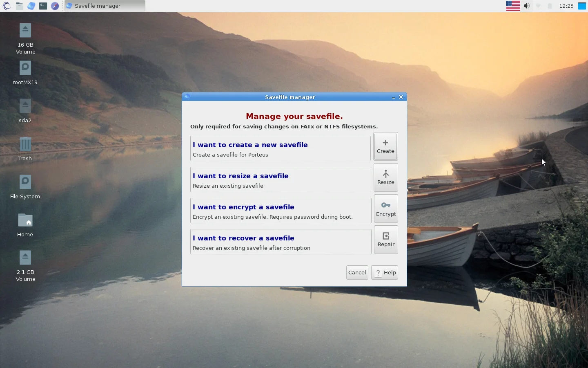This screenshot has width=588, height=368.
Task: Click the Resize button
Action: [386, 177]
